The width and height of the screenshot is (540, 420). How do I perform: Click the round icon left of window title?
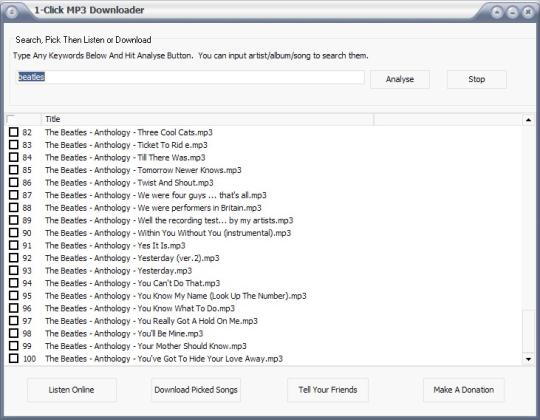(x=12, y=12)
